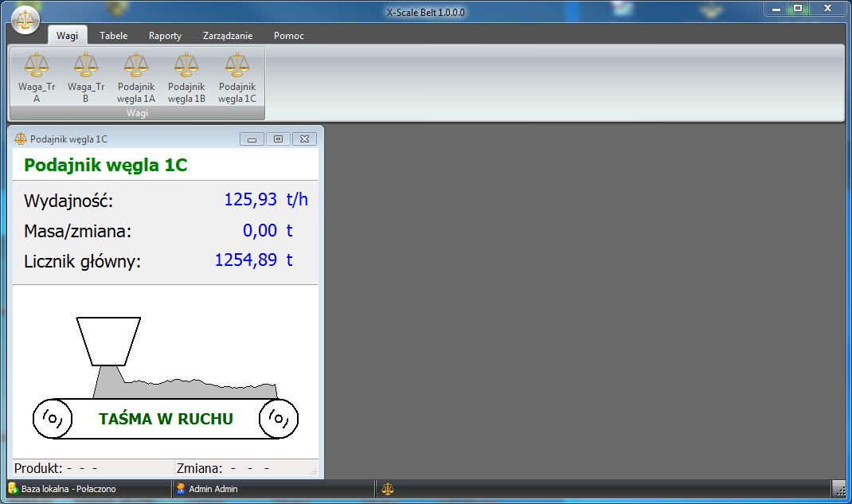Click the Wydajność value 125,93
The width and height of the screenshot is (852, 504).
(251, 200)
